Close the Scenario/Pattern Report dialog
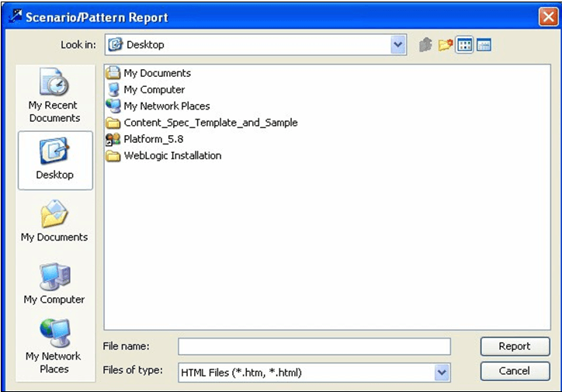 (548, 16)
